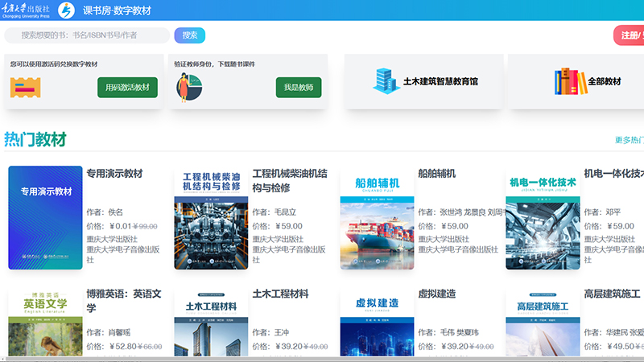Image resolution: width=644 pixels, height=362 pixels.
Task: Click the round blue 课书房 logo icon
Action: tap(66, 10)
